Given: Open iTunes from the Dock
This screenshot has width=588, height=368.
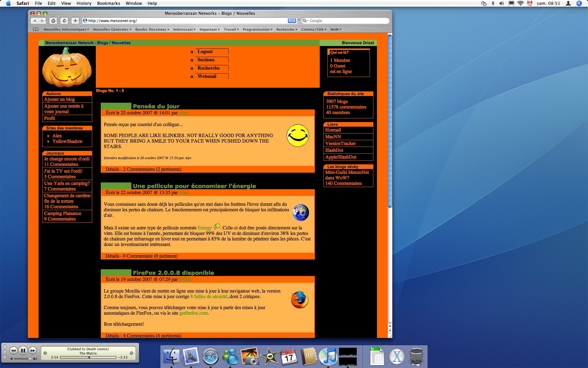Looking at the screenshot, I should [x=328, y=356].
